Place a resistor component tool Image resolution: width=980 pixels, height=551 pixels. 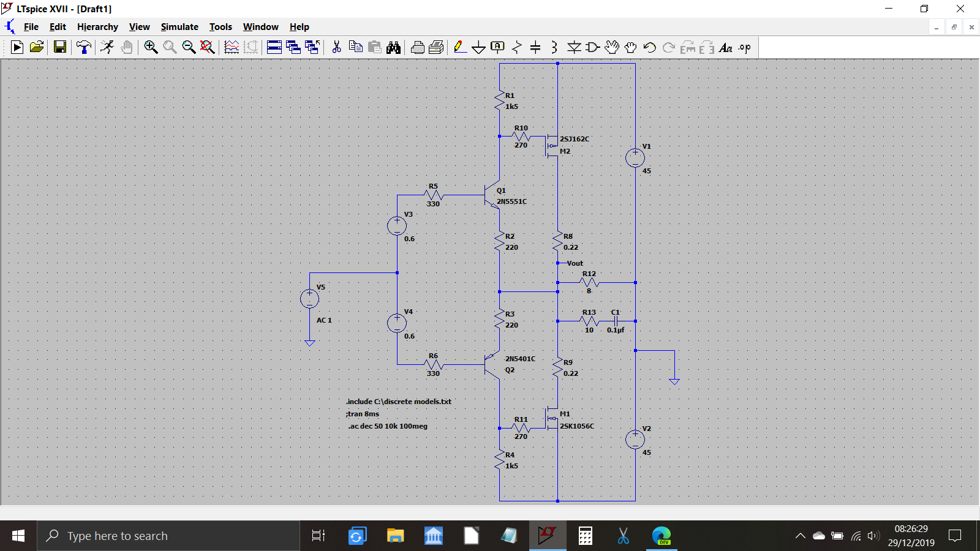point(517,47)
